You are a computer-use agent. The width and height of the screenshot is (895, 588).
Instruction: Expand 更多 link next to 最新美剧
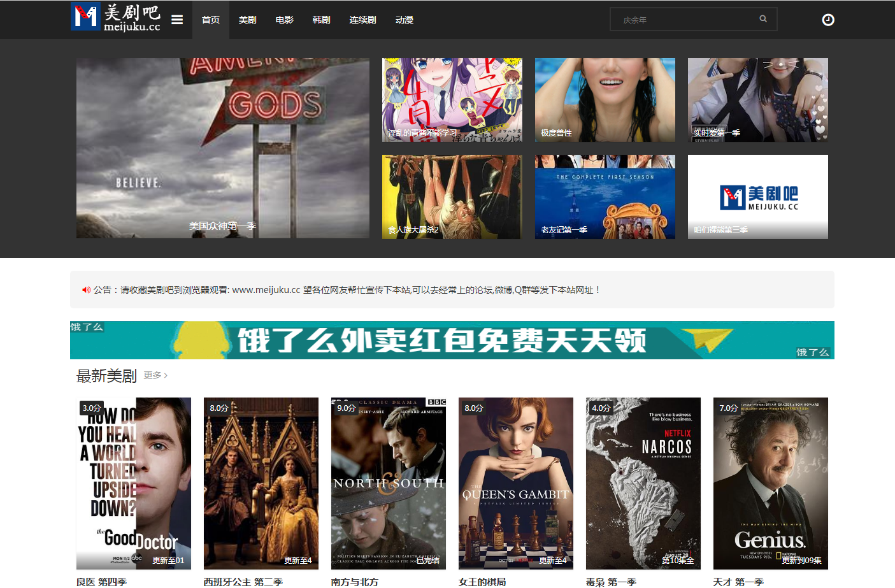[155, 375]
